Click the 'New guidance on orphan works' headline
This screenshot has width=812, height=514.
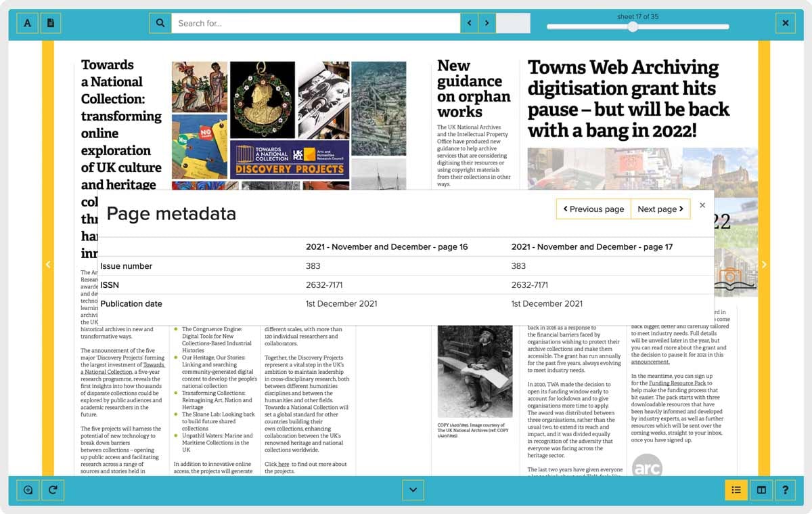474,89
